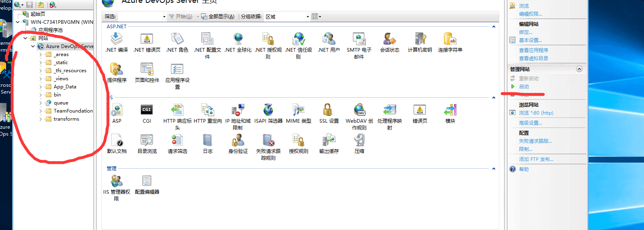The width and height of the screenshot is (644, 230).
Task: Open the 默认文档 feature icon
Action: click(x=117, y=140)
